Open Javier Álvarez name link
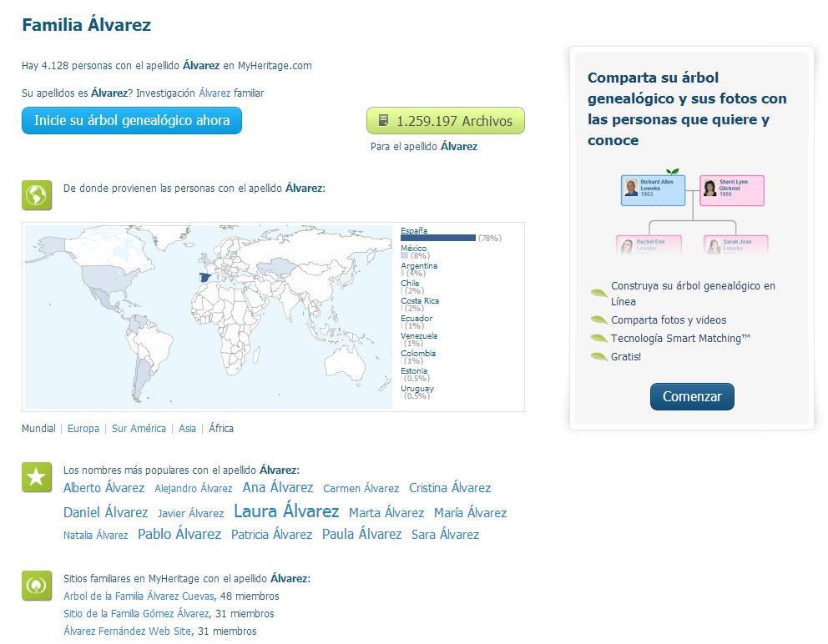 pos(190,514)
